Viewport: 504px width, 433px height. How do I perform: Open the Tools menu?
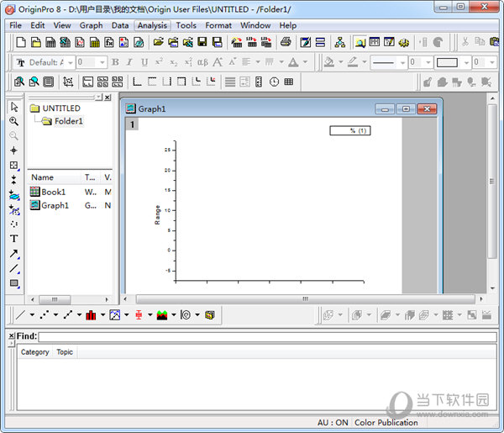[186, 25]
